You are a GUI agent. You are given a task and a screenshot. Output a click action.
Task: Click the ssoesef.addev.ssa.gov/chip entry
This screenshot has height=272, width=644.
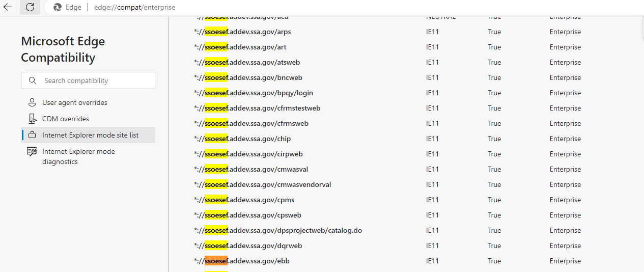[242, 139]
